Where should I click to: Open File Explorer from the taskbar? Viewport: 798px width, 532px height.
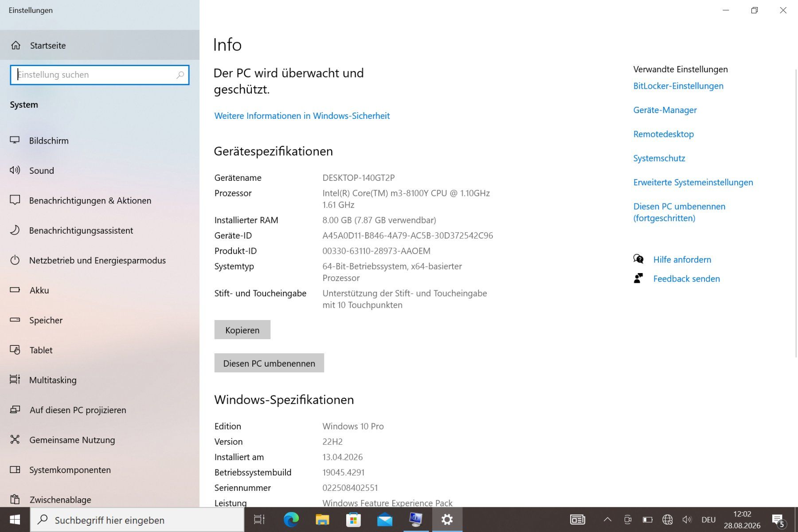(322, 520)
